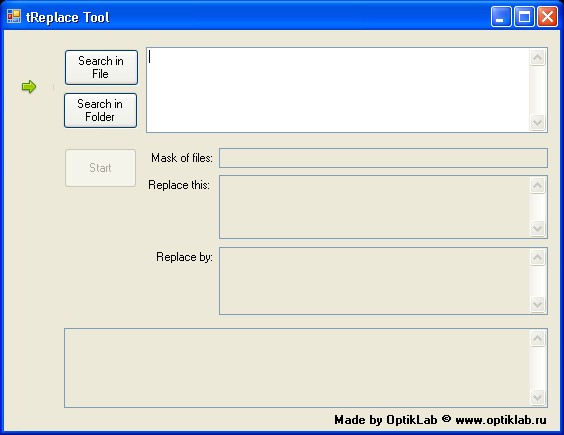The width and height of the screenshot is (564, 435).
Task: Click the tReplace Tool title bar icon
Action: (x=14, y=17)
